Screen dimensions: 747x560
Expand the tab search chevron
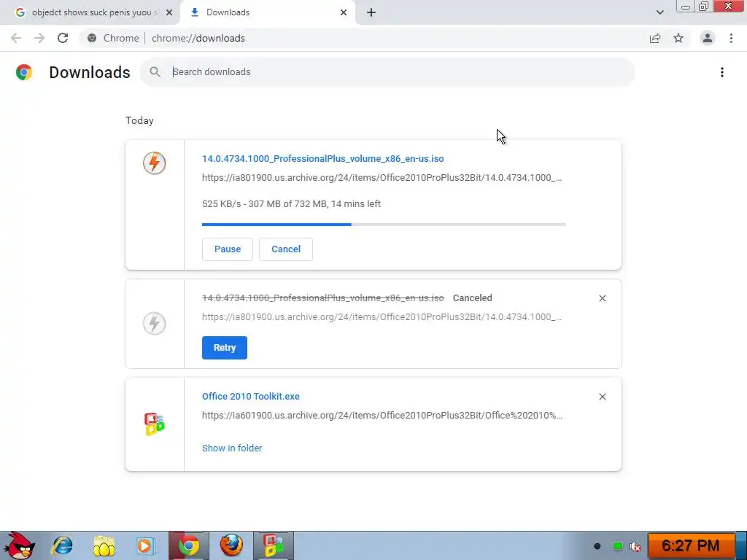(x=659, y=12)
